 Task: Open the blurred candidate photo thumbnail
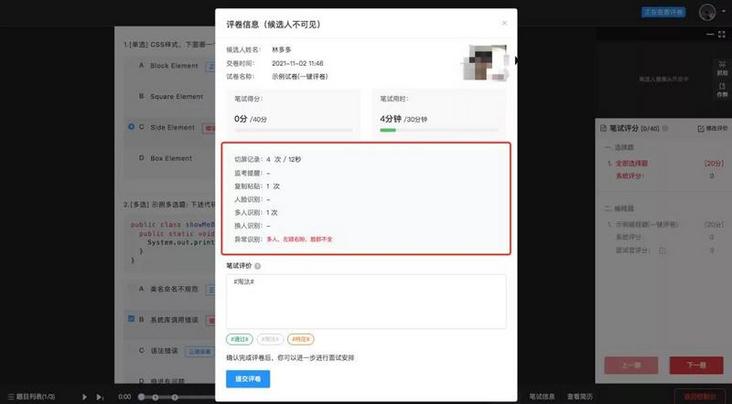coord(485,63)
